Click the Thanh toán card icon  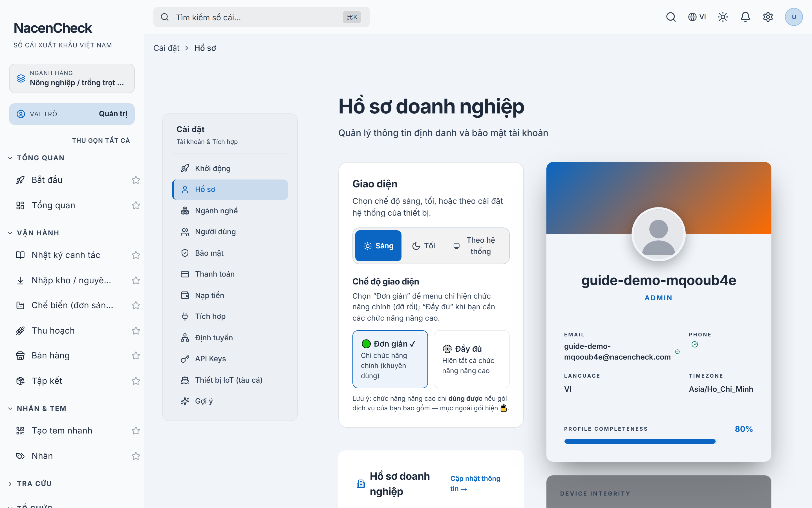185,274
